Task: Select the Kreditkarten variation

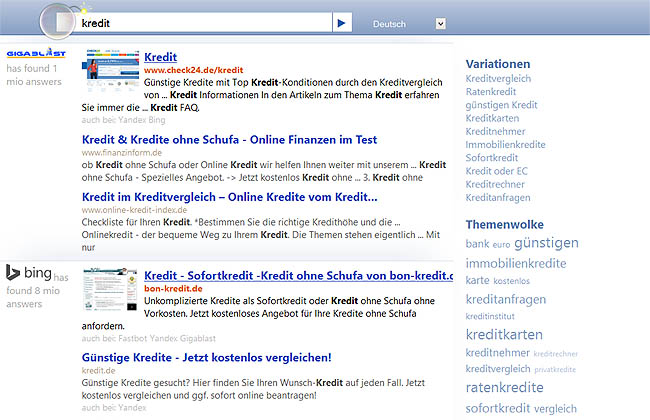Action: tap(492, 118)
